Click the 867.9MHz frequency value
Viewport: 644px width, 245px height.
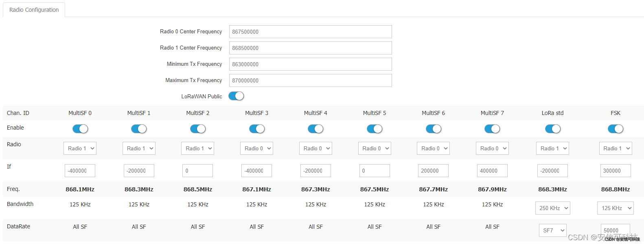[x=492, y=189]
